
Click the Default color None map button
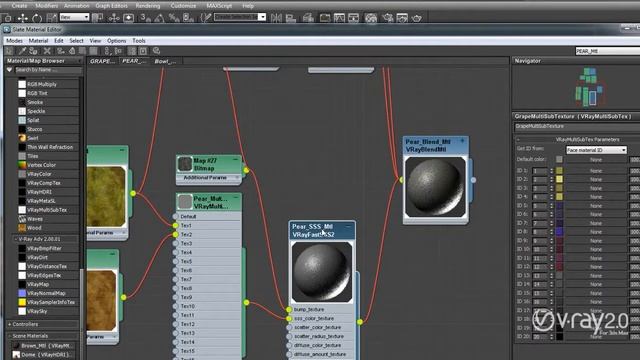(x=596, y=160)
